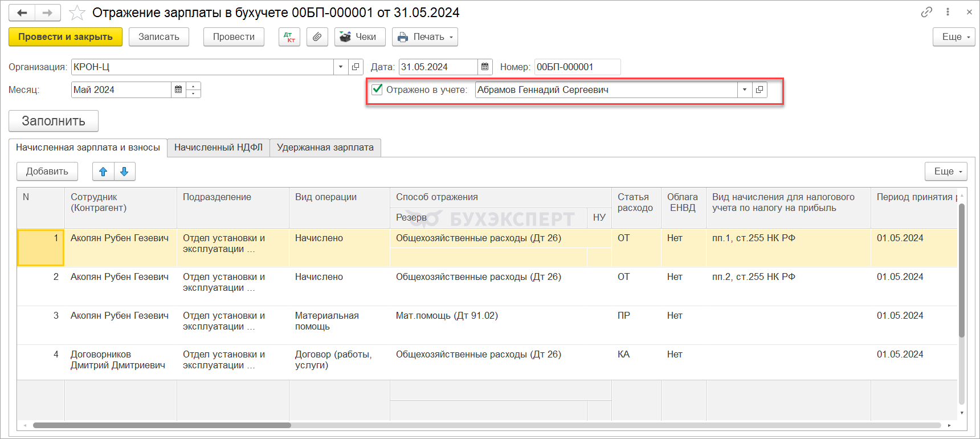Image resolution: width=980 pixels, height=439 pixels.
Task: Click the horizontal scrollbar of the table
Action: 162,425
